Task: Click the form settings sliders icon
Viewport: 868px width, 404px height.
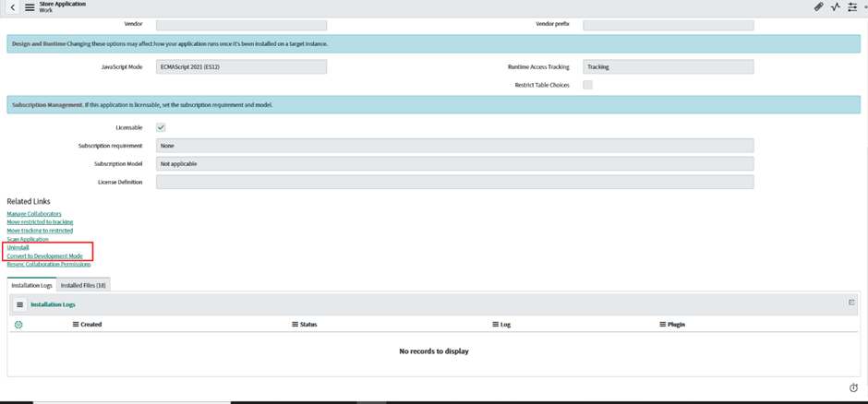Action: tap(852, 7)
